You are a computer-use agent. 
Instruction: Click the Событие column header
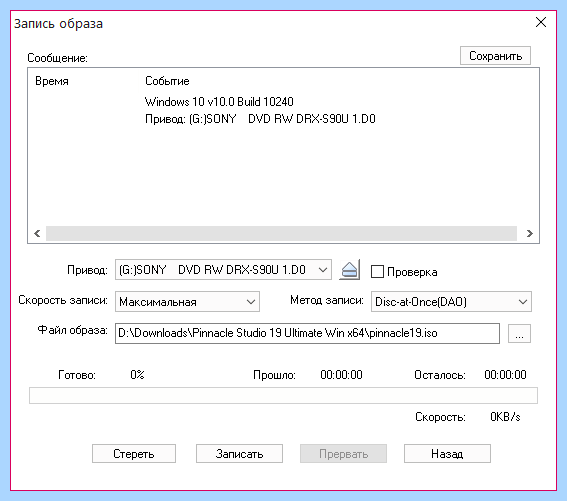tap(167, 81)
